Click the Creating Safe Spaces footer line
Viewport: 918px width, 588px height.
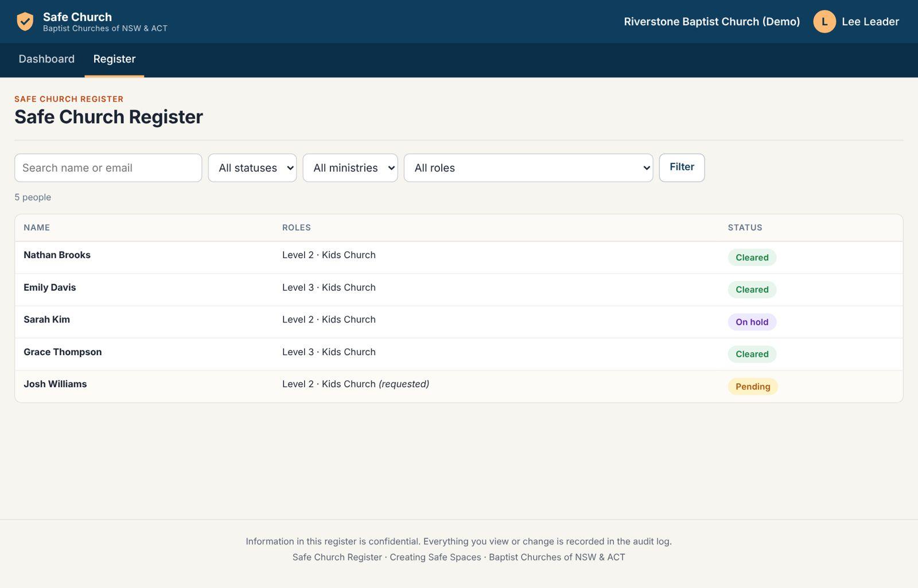tap(459, 557)
